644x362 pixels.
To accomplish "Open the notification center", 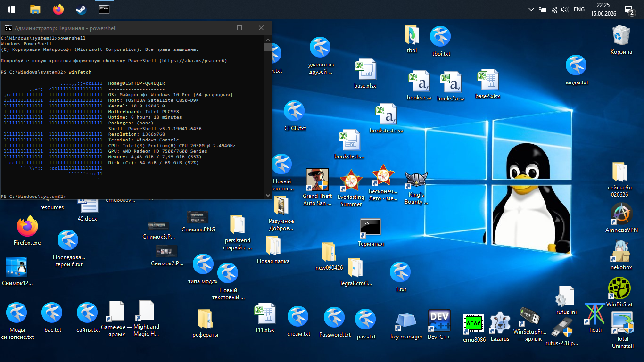I will 629,9.
